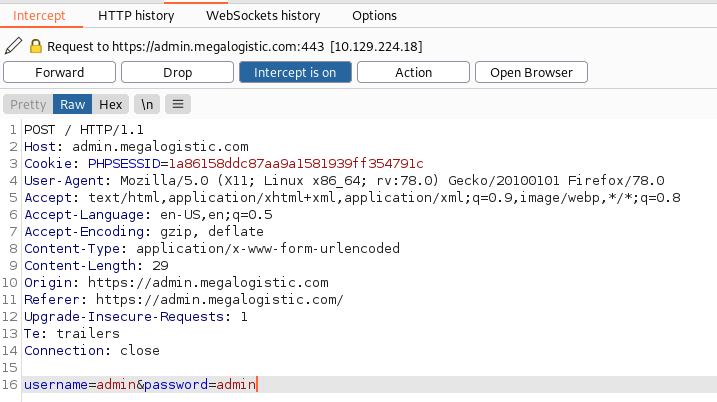Screen dimensions: 717x402
Task: Open the hamburger message options menu
Action: (178, 104)
